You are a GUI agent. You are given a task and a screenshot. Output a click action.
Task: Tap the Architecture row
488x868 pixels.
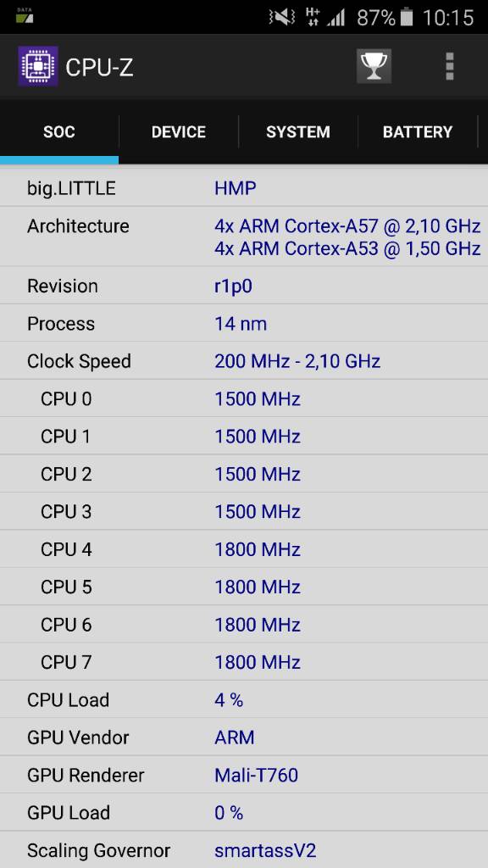coord(244,237)
